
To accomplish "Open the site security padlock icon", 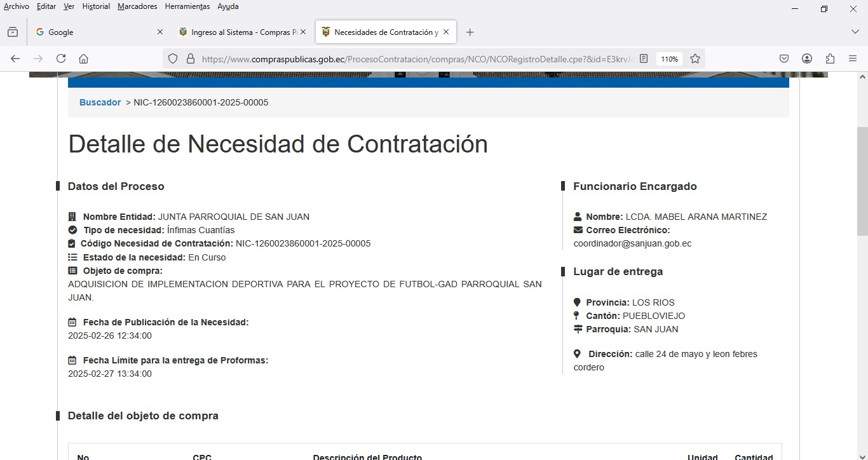I will point(190,58).
